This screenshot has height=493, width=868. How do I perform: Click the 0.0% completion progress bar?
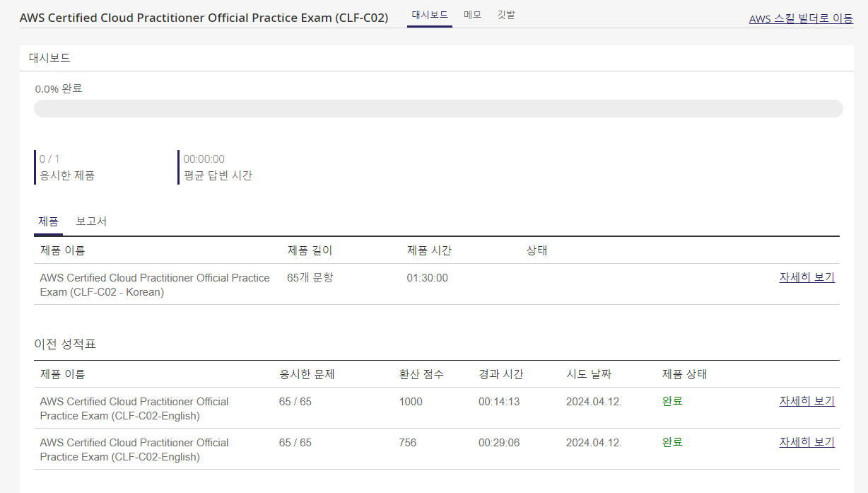coord(438,108)
